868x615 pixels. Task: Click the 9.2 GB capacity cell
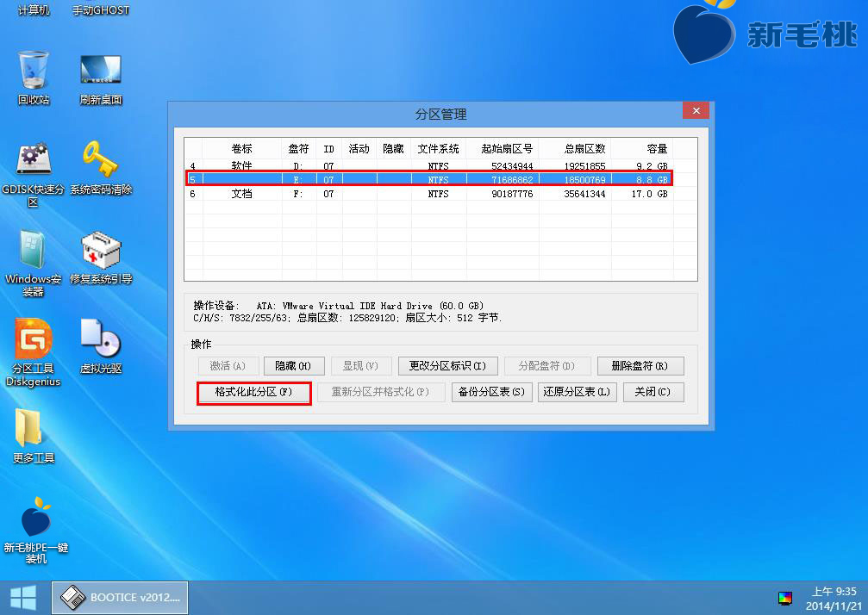[652, 166]
